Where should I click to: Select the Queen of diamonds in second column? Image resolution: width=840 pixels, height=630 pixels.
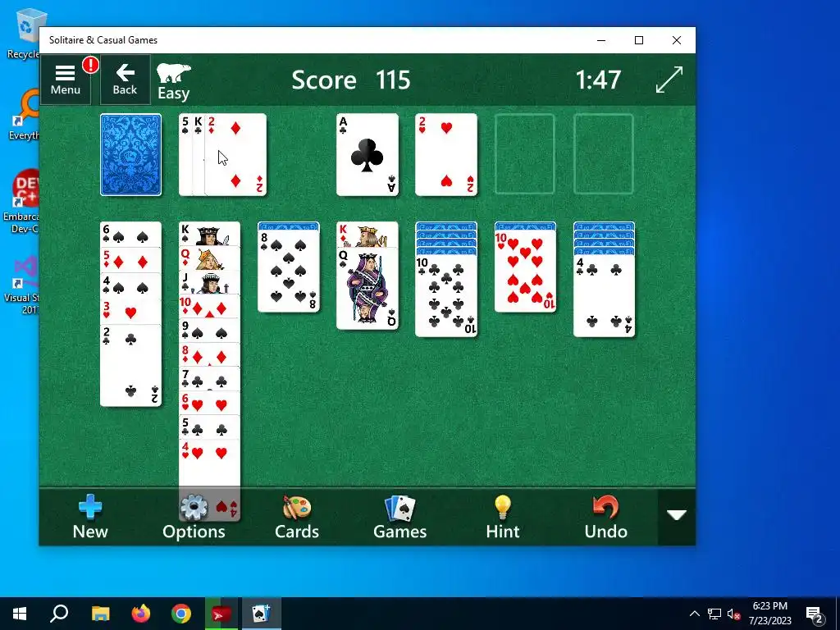[x=209, y=258]
